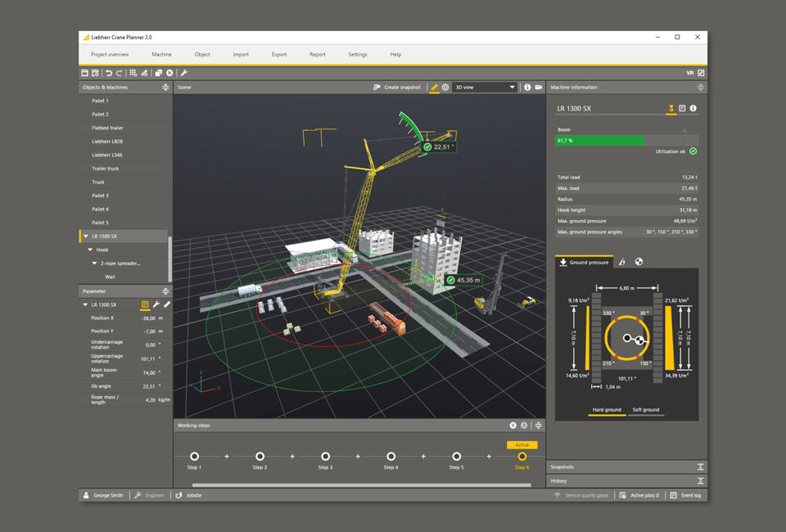Select Soft ground option
786x532 pixels.
646,410
